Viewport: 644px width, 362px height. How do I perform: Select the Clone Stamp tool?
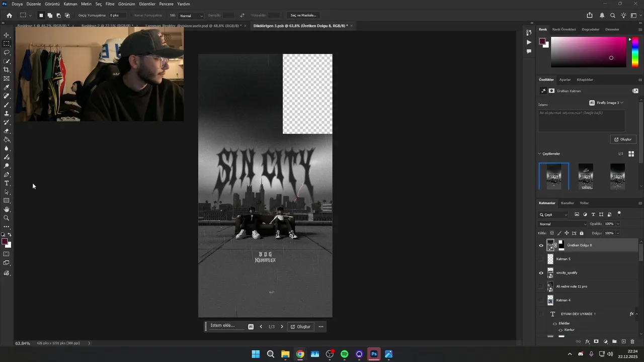[x=7, y=114]
